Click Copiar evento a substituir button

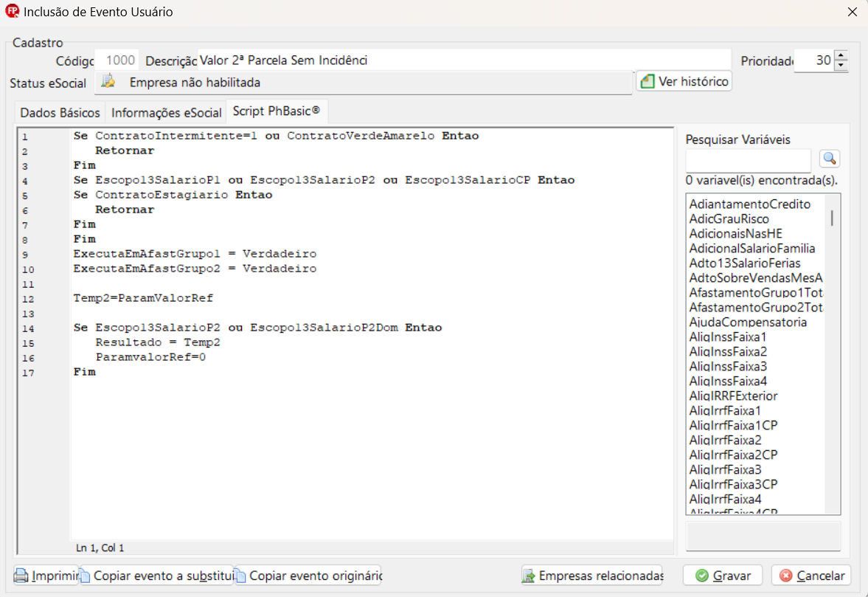click(157, 576)
